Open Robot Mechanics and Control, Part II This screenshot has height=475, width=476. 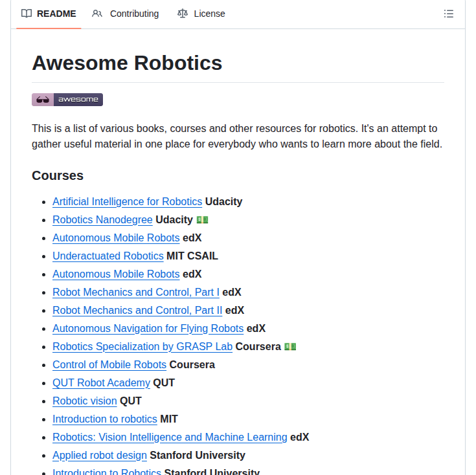(137, 310)
